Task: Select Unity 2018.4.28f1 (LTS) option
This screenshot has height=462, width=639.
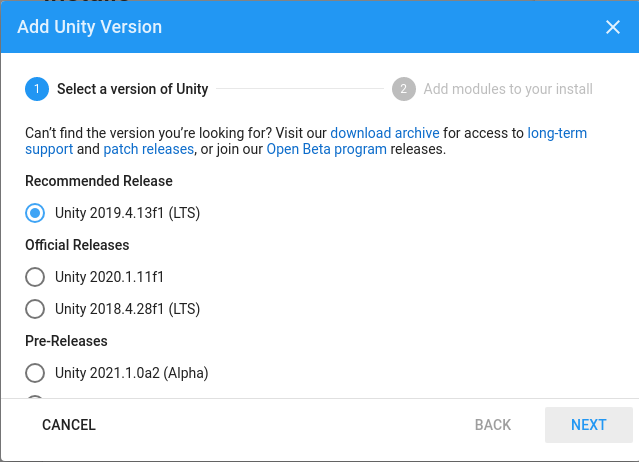Action: (35, 309)
